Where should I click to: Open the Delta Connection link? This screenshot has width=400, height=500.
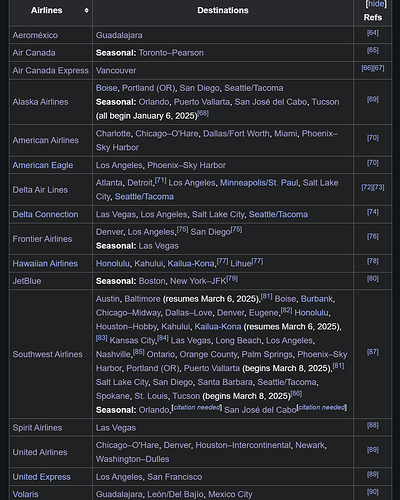coord(45,214)
